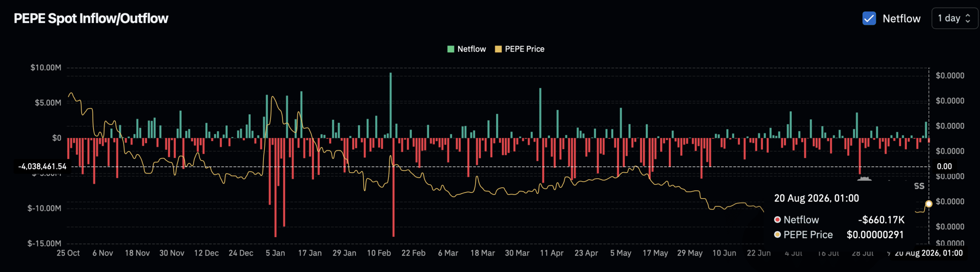
Task: Click the $-15.00M y-axis label
Action: [x=44, y=244]
